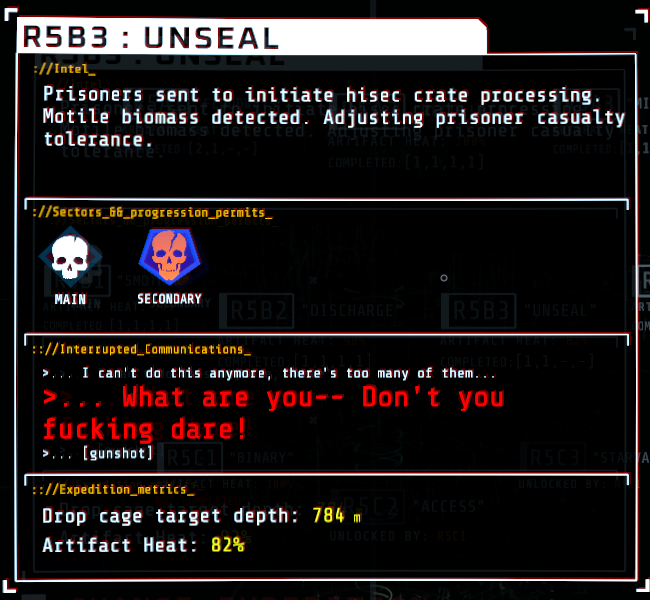Click the ://Intel_ section header
This screenshot has width=650, height=600.
pos(64,69)
